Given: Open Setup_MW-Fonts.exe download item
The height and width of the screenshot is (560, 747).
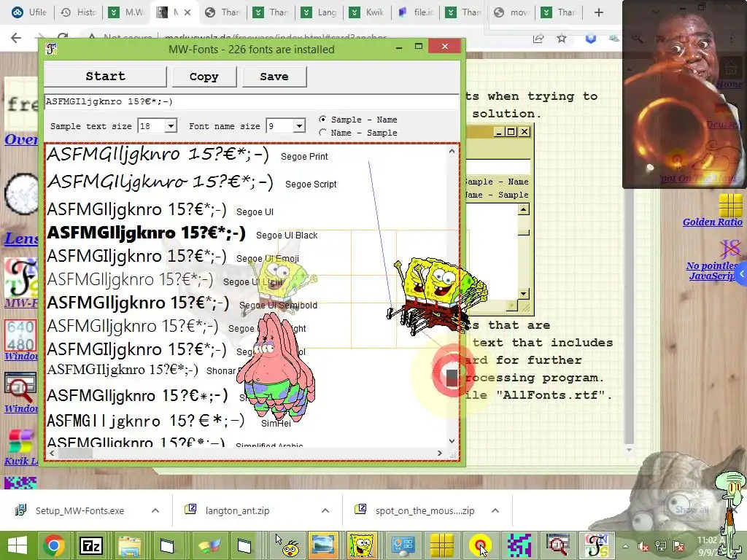Looking at the screenshot, I should [x=80, y=510].
